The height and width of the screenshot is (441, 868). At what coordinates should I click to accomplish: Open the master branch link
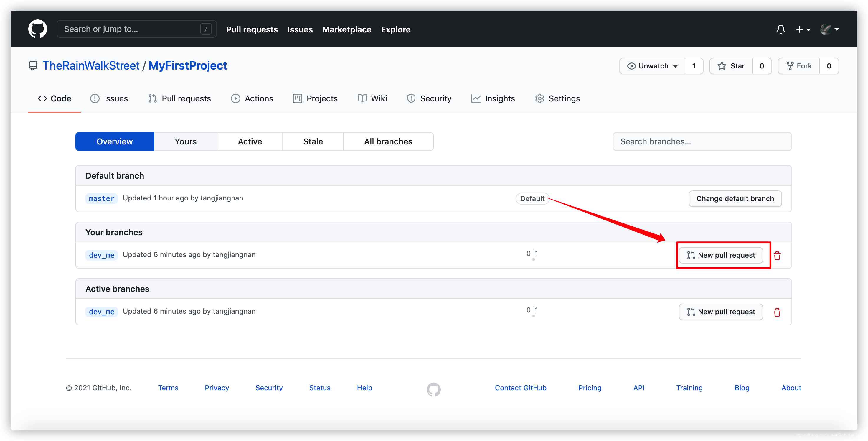coord(101,198)
